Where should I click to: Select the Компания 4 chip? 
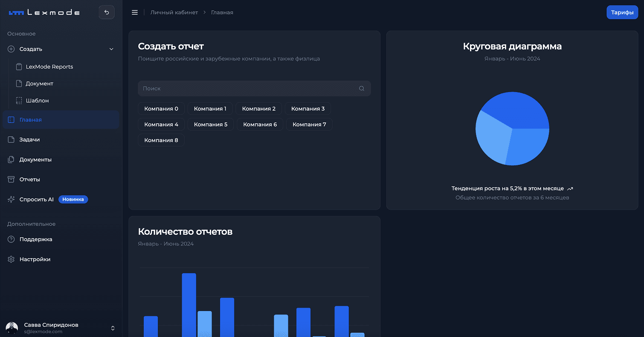tap(161, 124)
